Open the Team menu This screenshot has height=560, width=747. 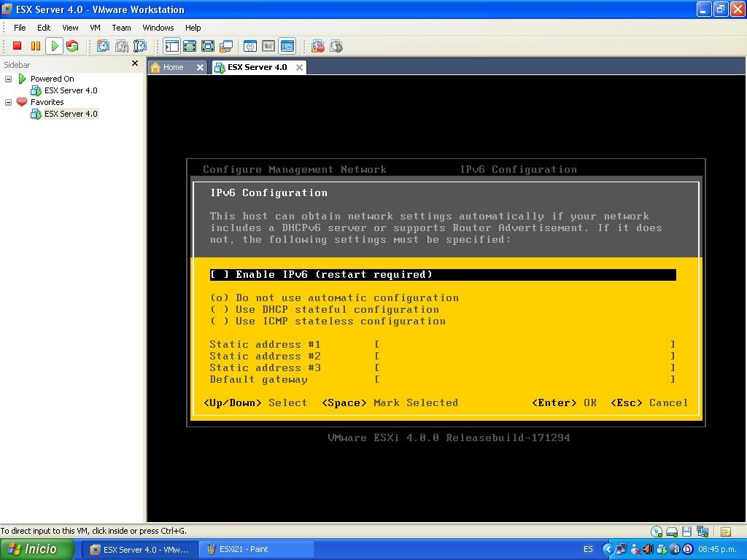point(121,28)
